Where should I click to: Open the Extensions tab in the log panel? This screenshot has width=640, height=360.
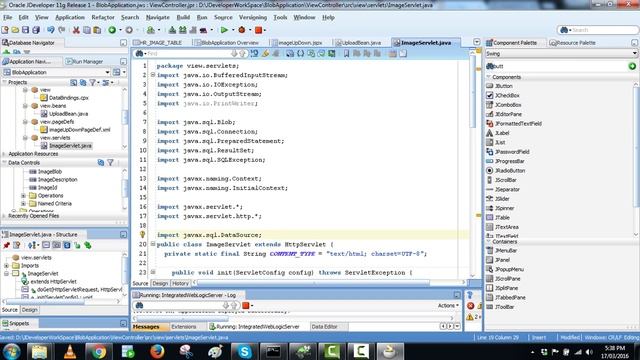pyautogui.click(x=184, y=327)
